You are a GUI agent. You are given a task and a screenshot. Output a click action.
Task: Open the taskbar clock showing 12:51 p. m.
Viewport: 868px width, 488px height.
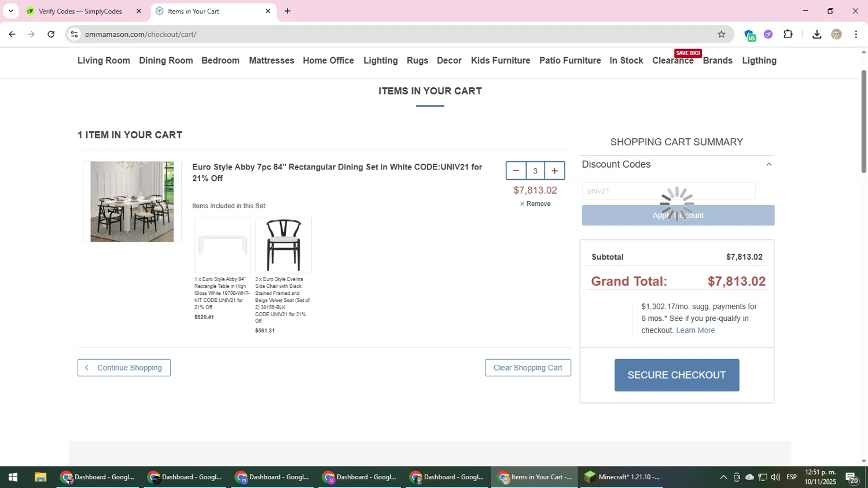click(821, 477)
